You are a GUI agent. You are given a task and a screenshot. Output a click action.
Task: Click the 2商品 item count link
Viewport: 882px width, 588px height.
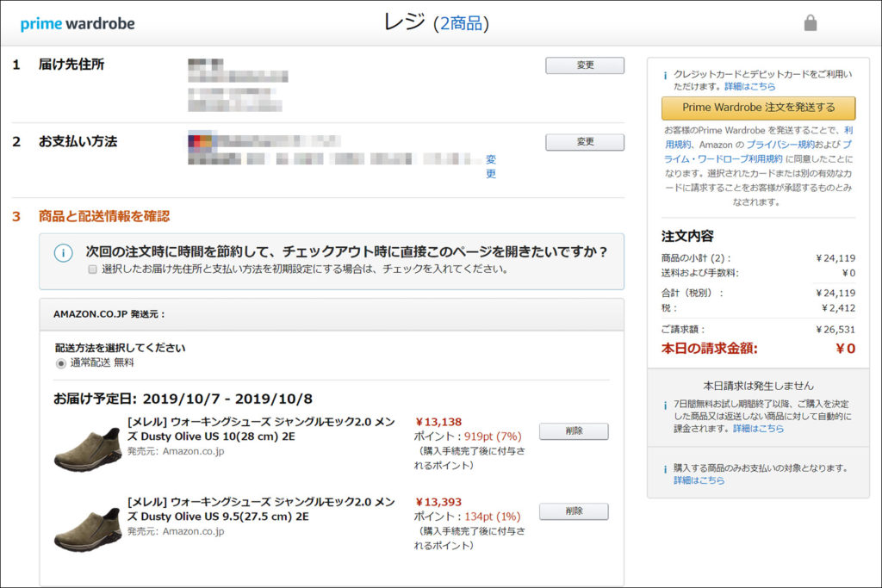click(x=461, y=23)
